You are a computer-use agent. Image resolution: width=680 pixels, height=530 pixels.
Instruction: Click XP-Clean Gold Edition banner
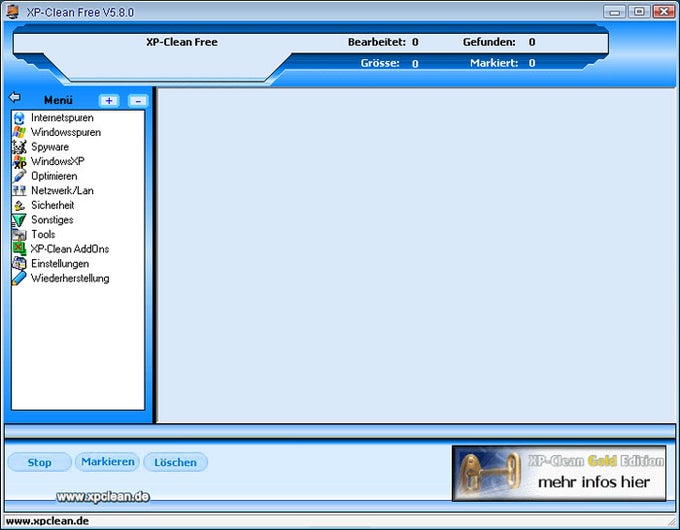(x=559, y=473)
